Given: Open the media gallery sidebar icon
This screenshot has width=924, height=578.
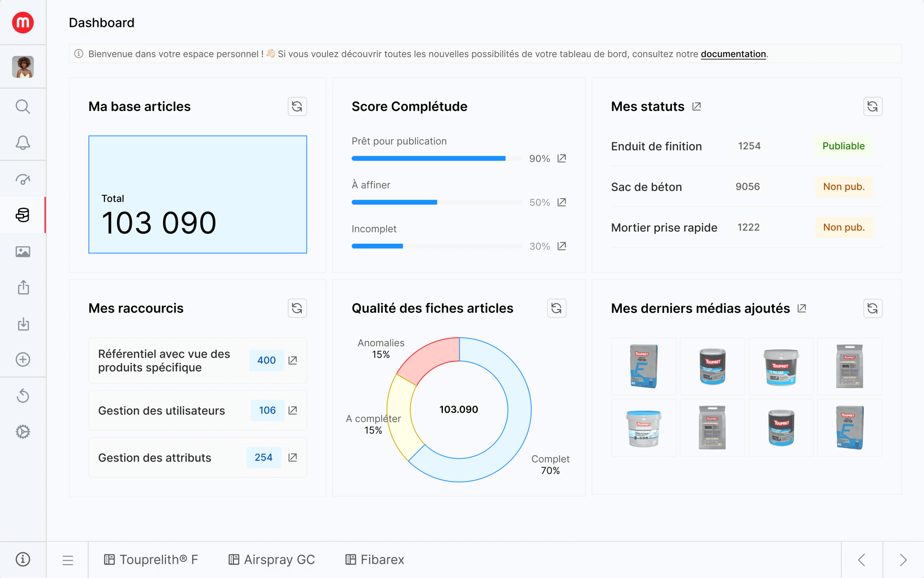Looking at the screenshot, I should pyautogui.click(x=23, y=251).
